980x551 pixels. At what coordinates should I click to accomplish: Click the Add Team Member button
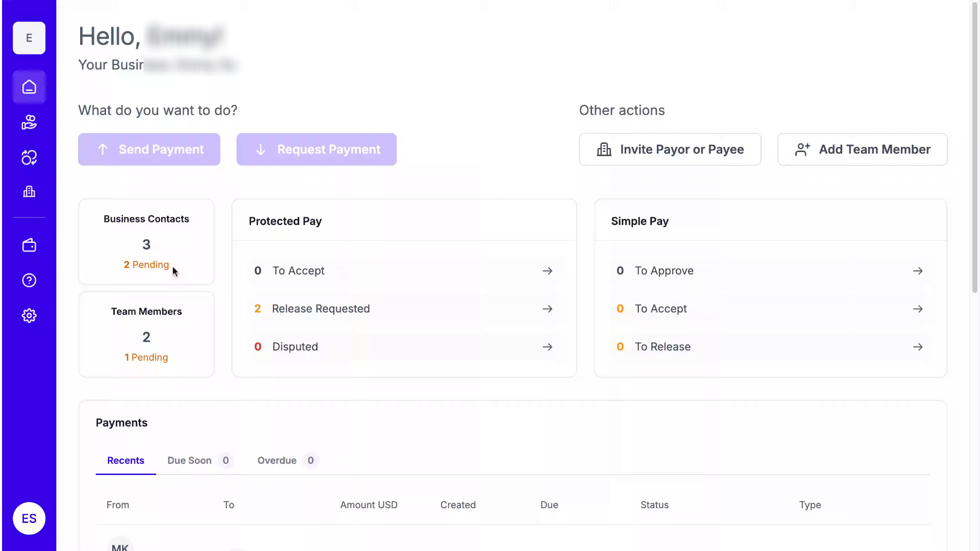click(862, 149)
